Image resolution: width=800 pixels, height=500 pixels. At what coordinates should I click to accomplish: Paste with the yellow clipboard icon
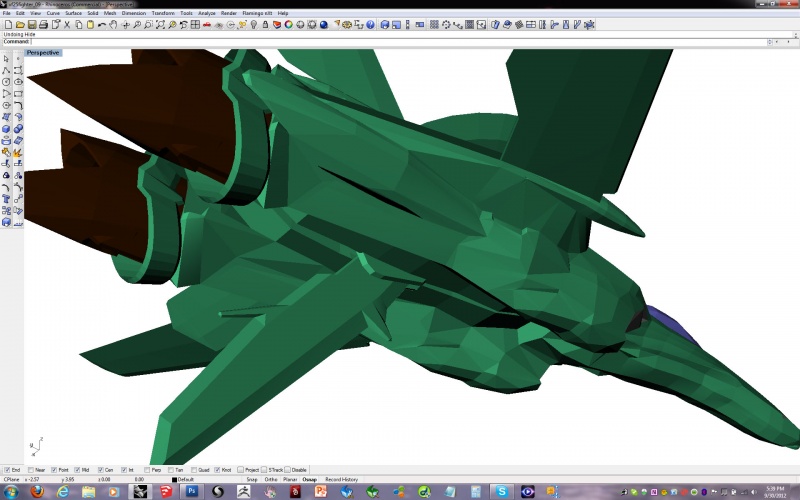point(90,24)
